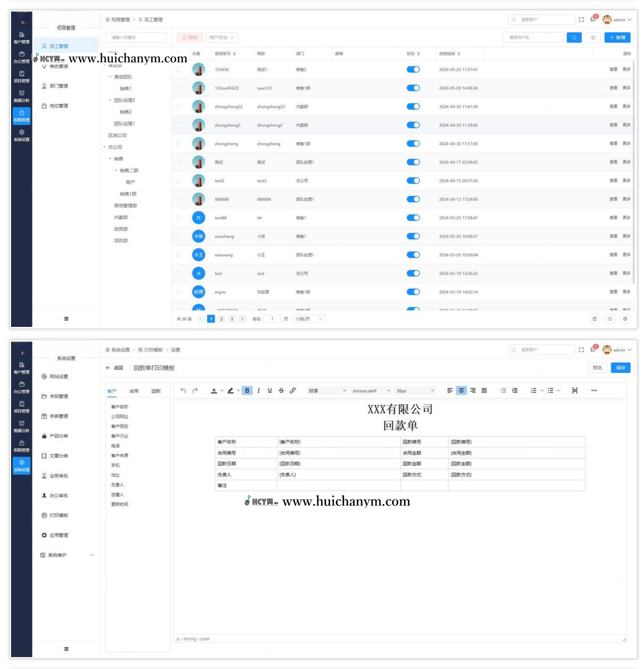Undo the last edit in the template editor
644x669 pixels.
click(183, 390)
